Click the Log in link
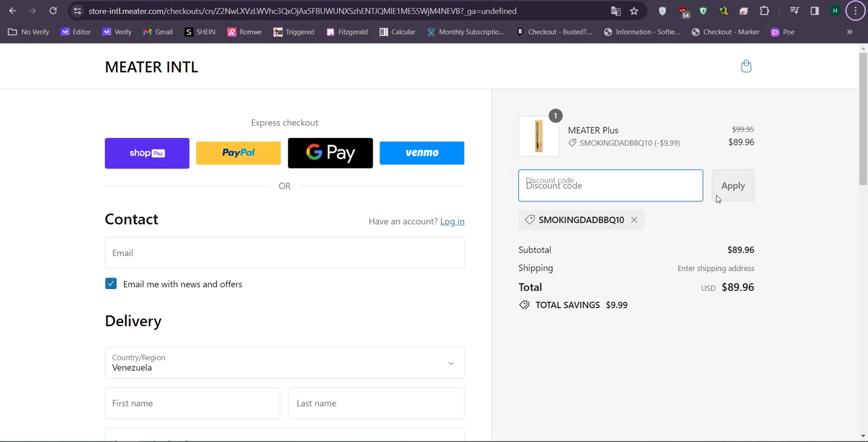Image resolution: width=868 pixels, height=442 pixels. [453, 221]
